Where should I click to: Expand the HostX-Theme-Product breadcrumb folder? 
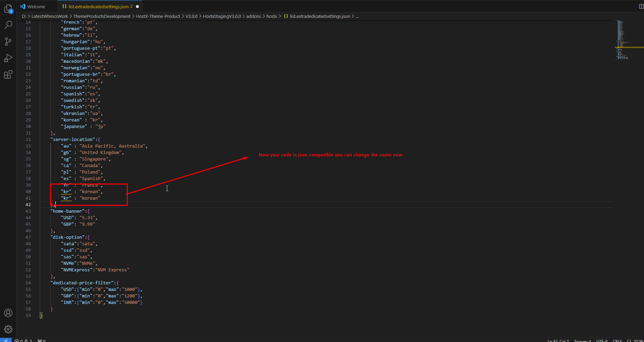pos(158,16)
